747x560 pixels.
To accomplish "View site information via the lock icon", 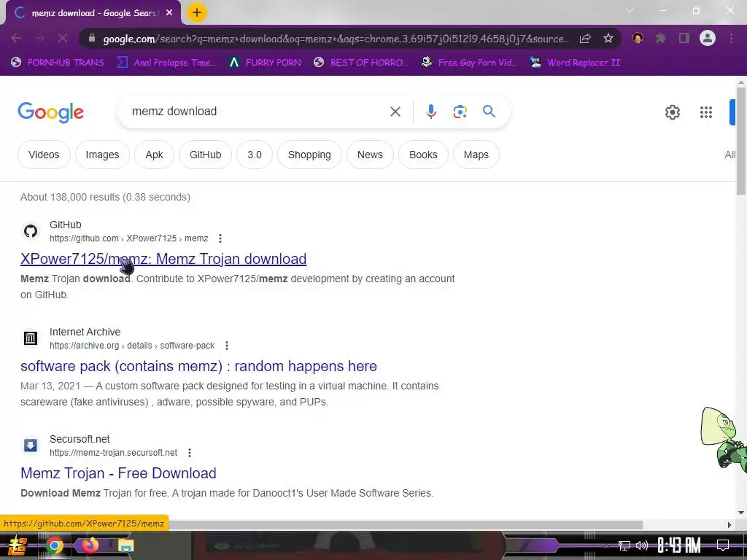I will click(92, 39).
